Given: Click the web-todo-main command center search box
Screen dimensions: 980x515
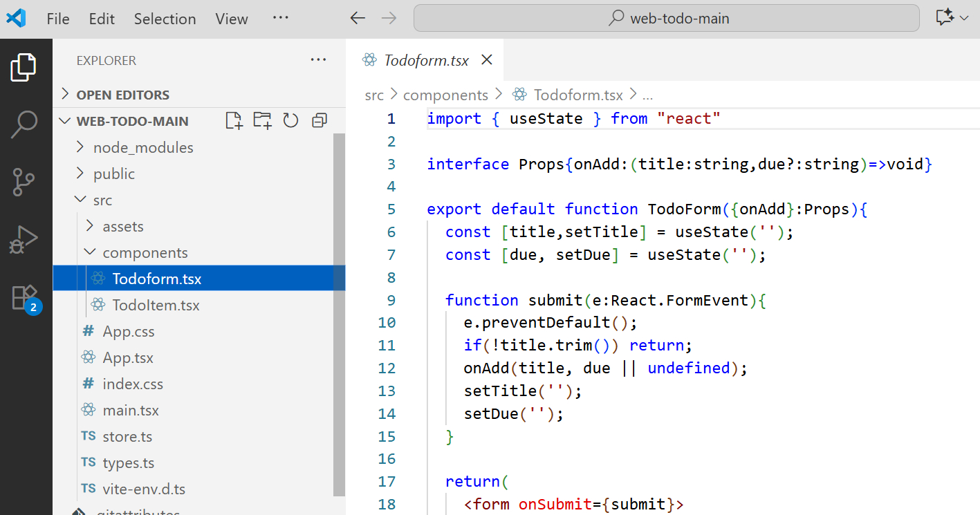Looking at the screenshot, I should pyautogui.click(x=667, y=19).
